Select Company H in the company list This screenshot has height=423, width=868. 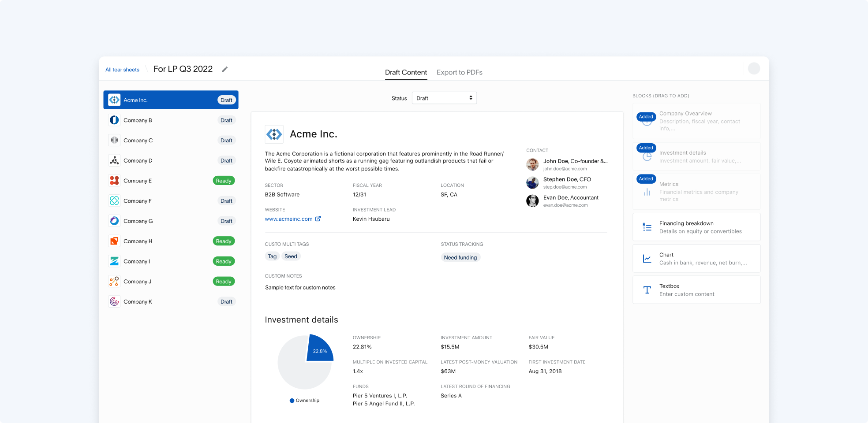[x=171, y=241]
